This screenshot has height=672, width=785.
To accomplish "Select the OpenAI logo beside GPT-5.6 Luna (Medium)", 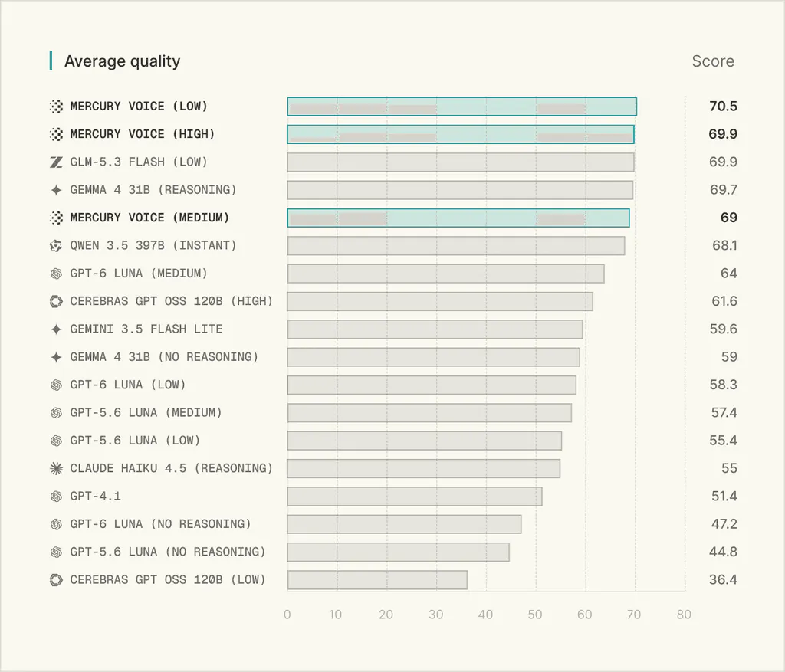I will tap(56, 413).
